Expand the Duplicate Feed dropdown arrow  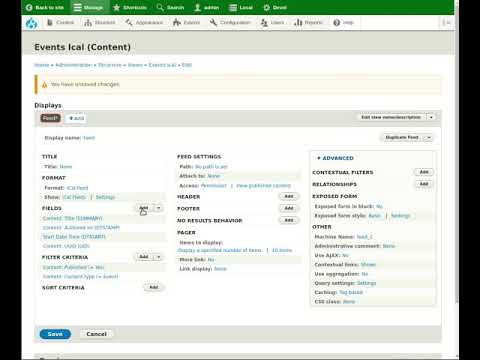click(x=429, y=137)
